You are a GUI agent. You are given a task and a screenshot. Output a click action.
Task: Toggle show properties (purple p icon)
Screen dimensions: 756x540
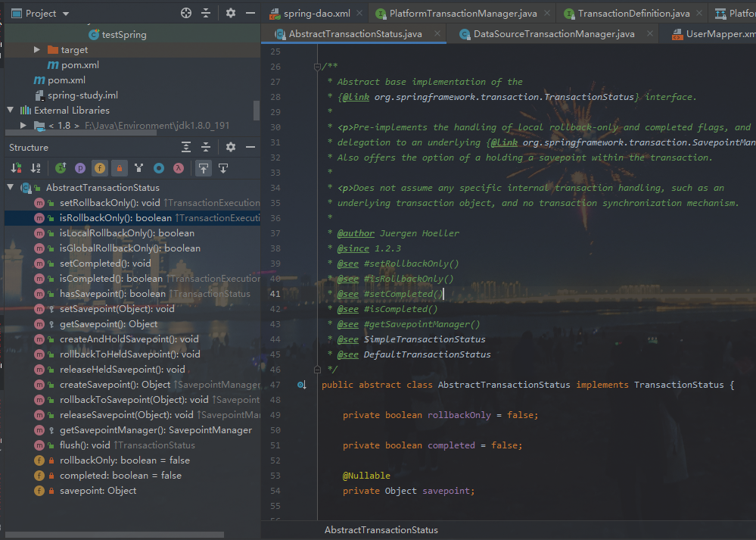[x=80, y=168]
